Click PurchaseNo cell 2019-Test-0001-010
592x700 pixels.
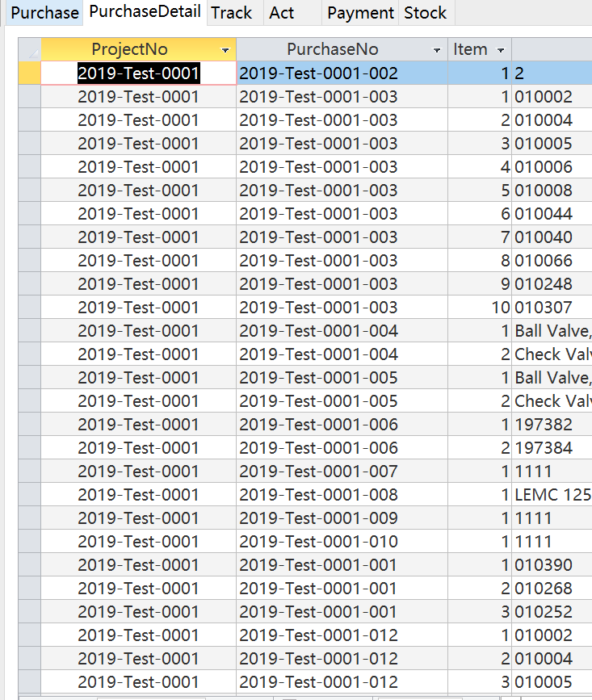(x=342, y=542)
